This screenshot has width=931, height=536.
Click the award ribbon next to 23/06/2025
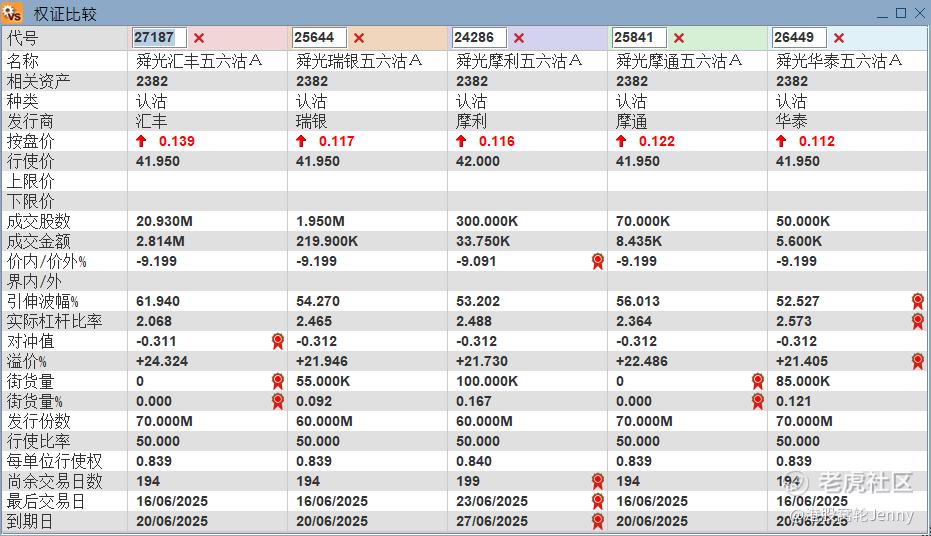coord(598,502)
